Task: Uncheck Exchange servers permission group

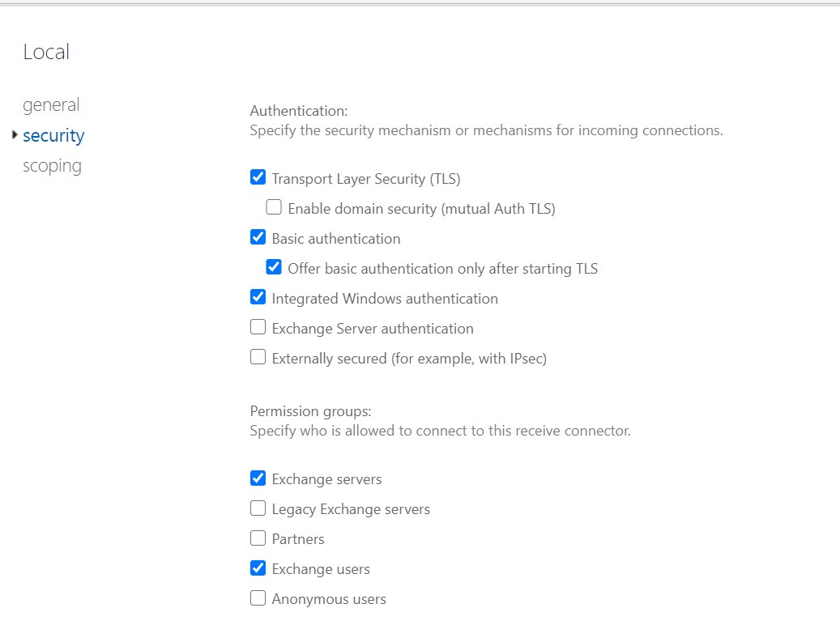Action: pos(258,478)
